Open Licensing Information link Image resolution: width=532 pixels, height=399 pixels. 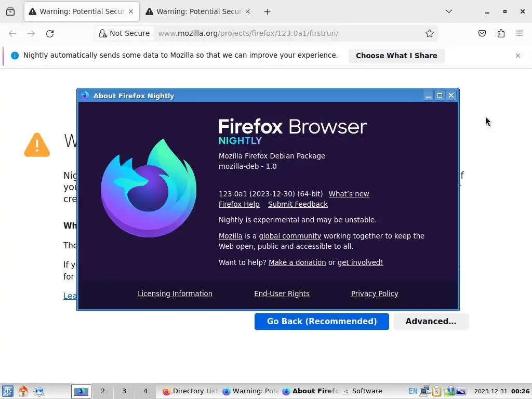pos(175,294)
